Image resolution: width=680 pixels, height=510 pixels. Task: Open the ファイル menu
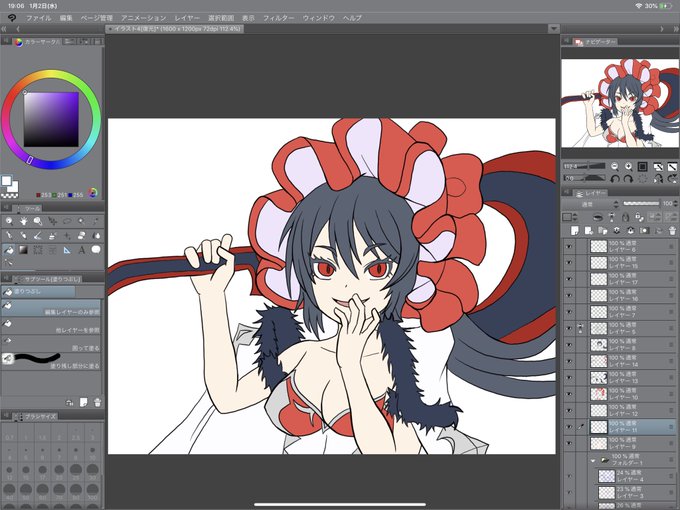39,18
